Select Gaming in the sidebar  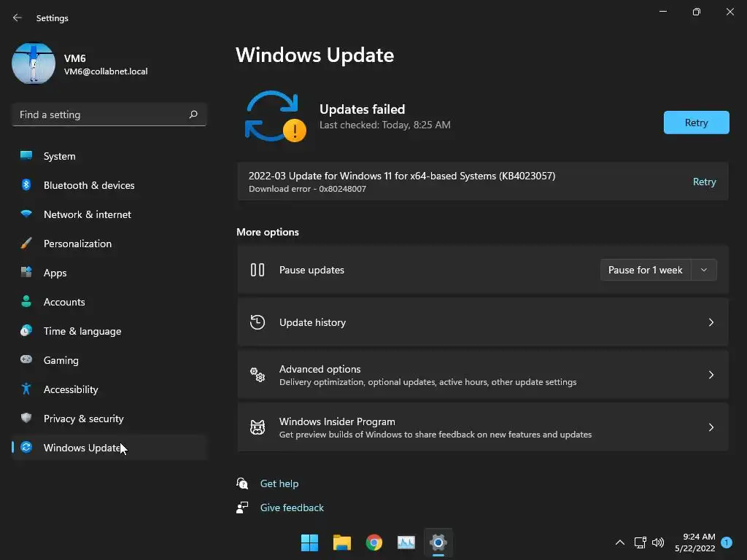109,360
